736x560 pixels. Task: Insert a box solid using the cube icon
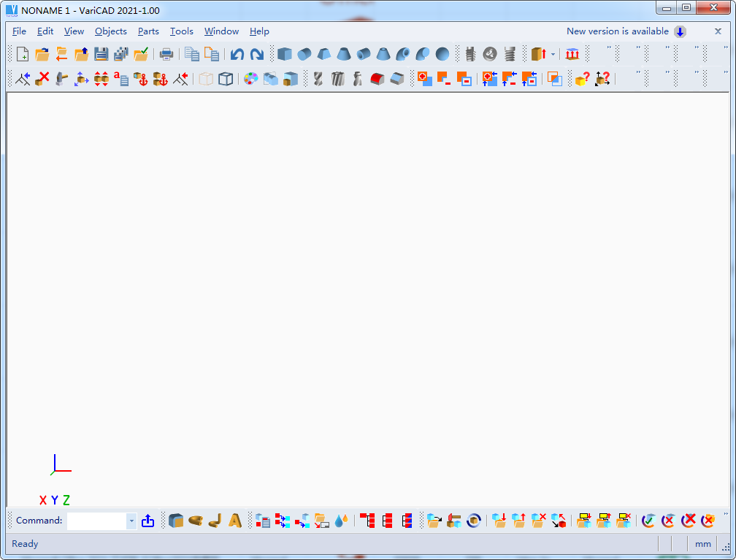[x=284, y=54]
